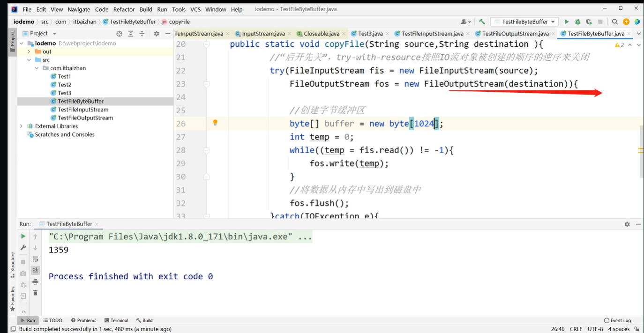Screen dimensions: 644x333
Task: Show hidden editor tabs dropdown
Action: pos(638,34)
